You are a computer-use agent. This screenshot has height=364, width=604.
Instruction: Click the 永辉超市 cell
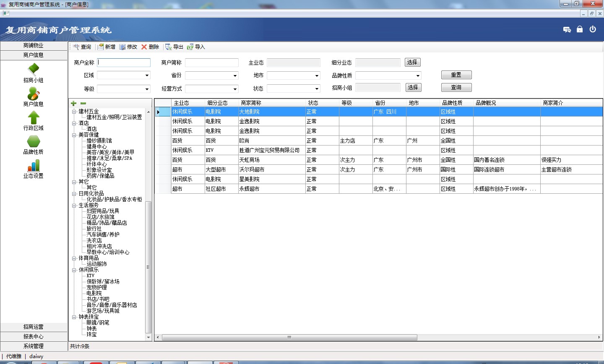[x=272, y=189]
